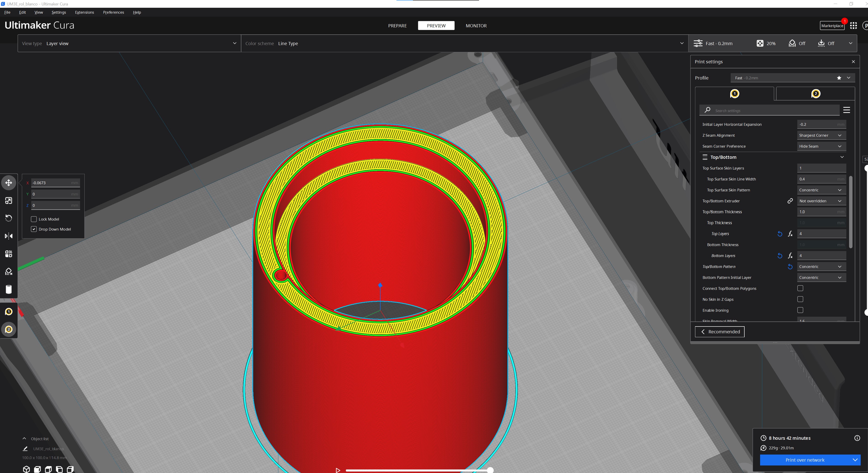
Task: Select the Mirror tool
Action: (x=8, y=236)
